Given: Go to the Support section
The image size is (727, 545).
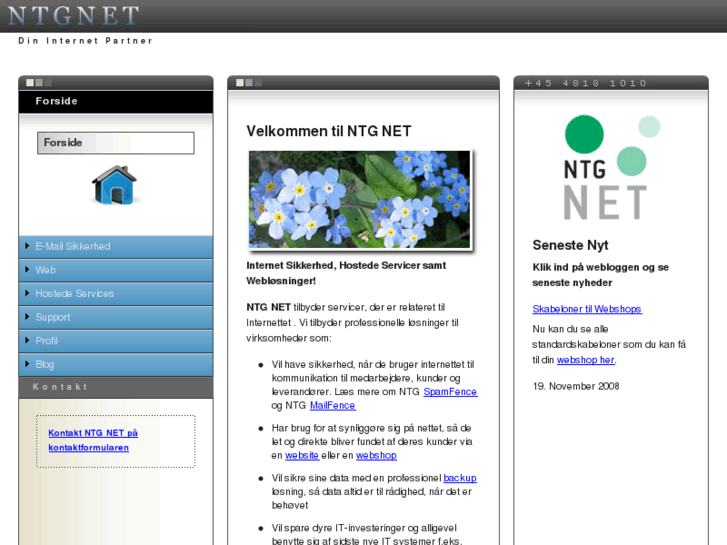Looking at the screenshot, I should 116,317.
